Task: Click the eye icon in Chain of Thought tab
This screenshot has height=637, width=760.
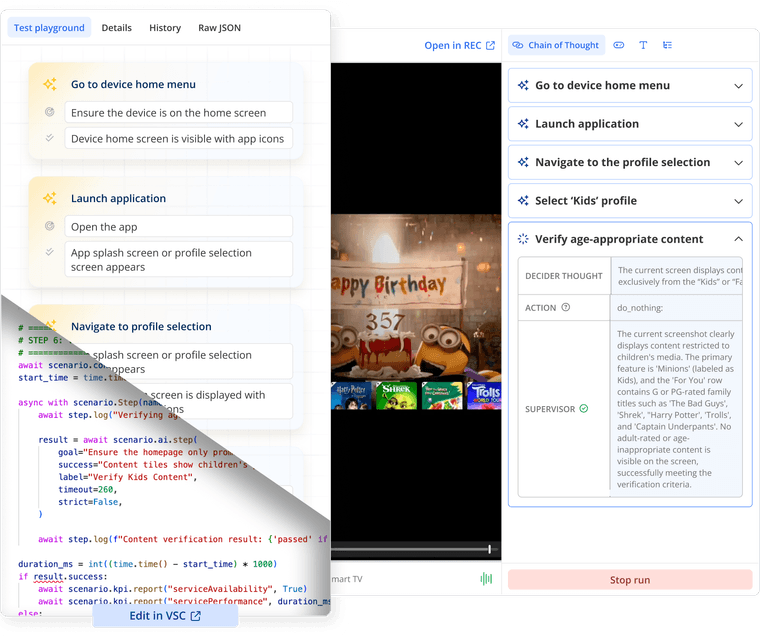Action: point(518,45)
